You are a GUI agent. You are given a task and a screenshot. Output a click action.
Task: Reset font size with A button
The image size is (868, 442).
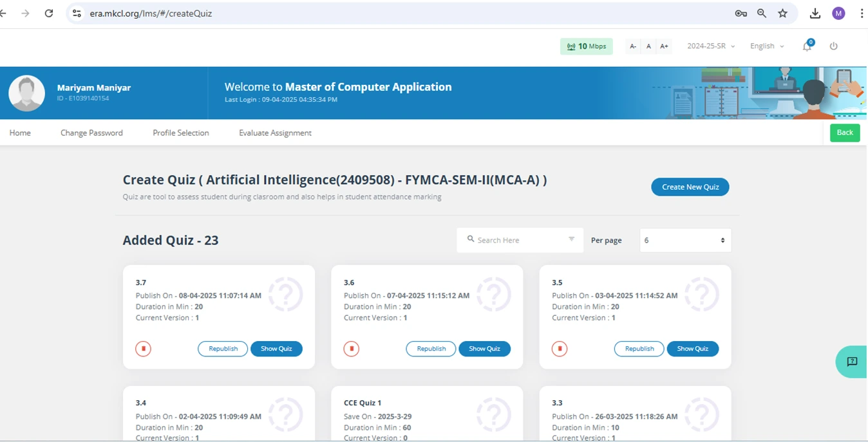pos(648,46)
